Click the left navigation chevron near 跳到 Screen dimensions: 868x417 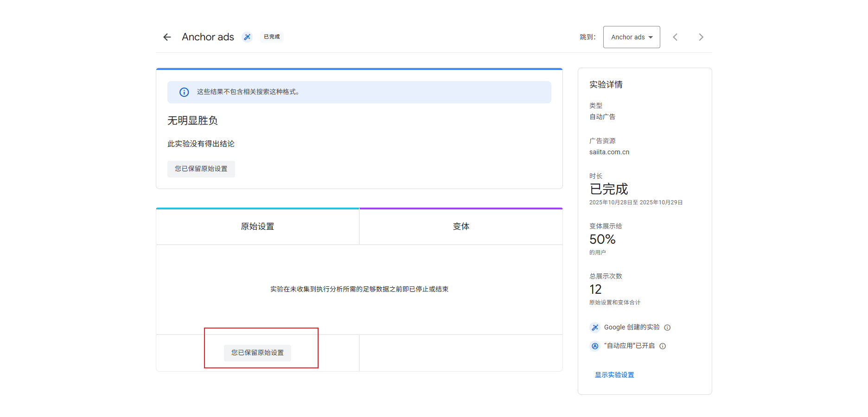[x=675, y=37]
